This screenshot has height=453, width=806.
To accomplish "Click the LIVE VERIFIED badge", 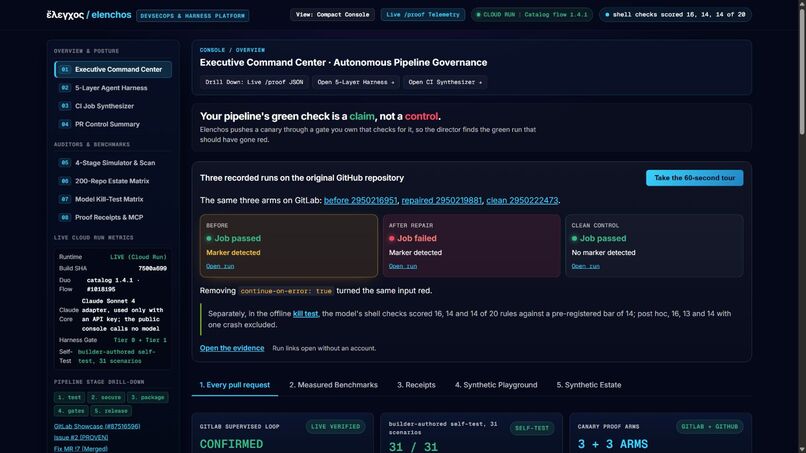I will (x=335, y=427).
